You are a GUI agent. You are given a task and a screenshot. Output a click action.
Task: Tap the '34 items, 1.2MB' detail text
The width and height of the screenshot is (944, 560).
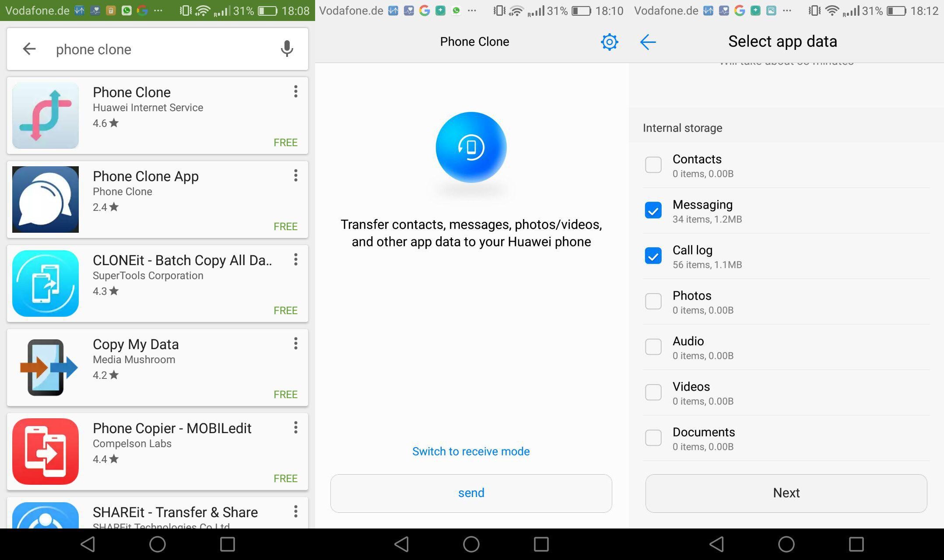click(x=707, y=219)
